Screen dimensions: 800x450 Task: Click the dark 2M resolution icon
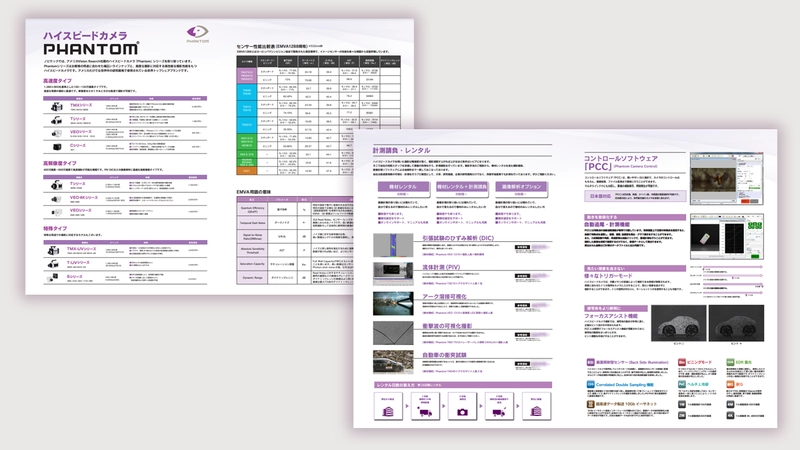682,415
